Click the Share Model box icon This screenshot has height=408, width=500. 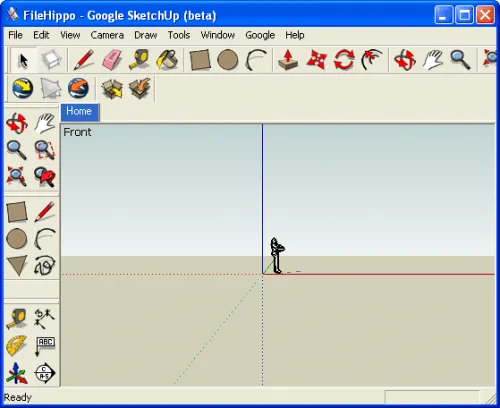pyautogui.click(x=140, y=88)
